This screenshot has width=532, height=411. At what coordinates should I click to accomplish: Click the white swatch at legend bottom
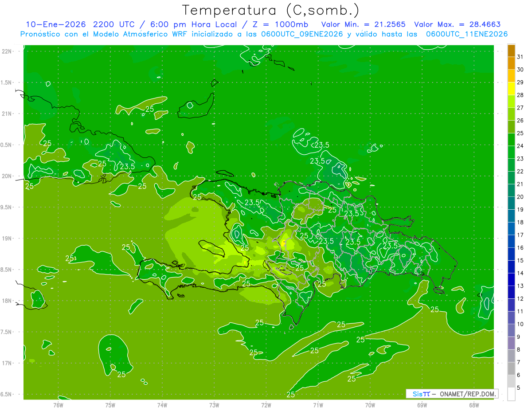coord(511,394)
